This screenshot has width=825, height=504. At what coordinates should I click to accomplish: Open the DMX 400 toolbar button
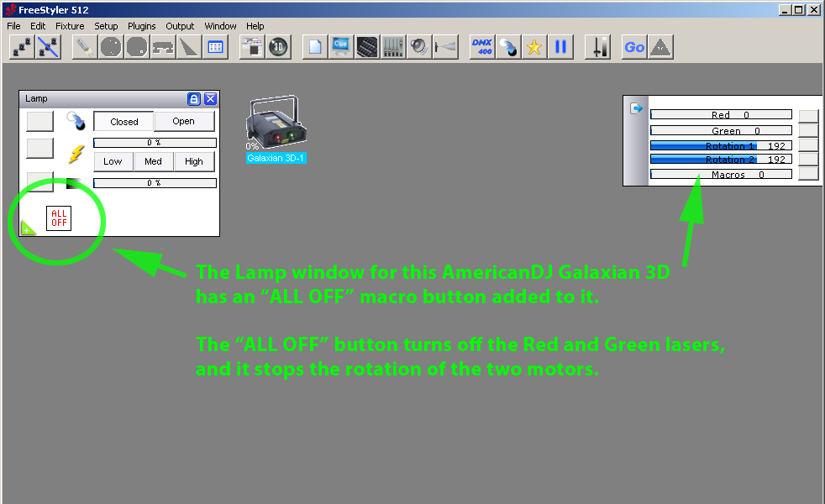(x=482, y=47)
